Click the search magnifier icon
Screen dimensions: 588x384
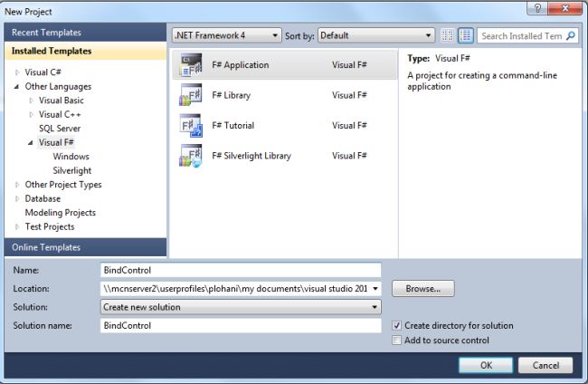coord(571,35)
